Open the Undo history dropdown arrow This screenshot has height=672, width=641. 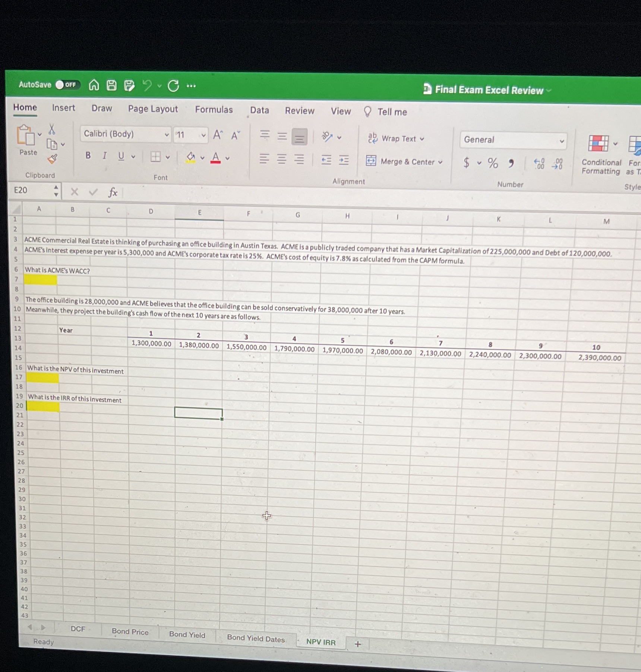[x=160, y=86]
